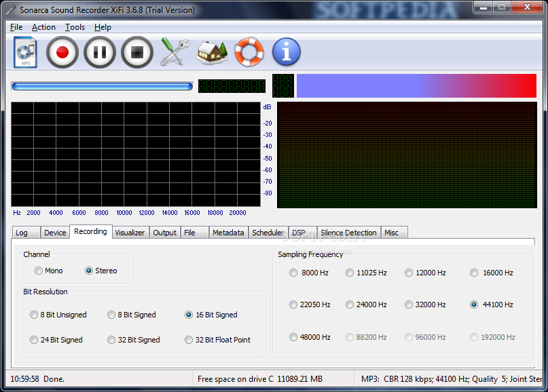Set sampling frequency to 22050 Hz

[x=310, y=305]
